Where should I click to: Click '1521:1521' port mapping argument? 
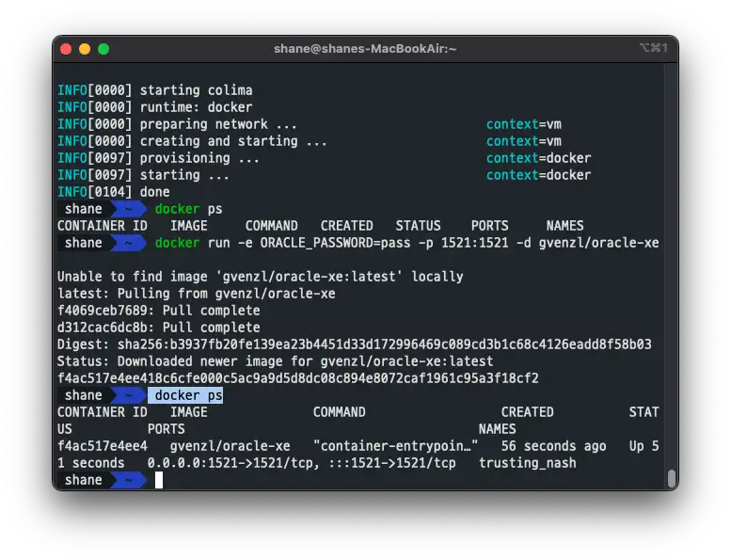(x=474, y=243)
